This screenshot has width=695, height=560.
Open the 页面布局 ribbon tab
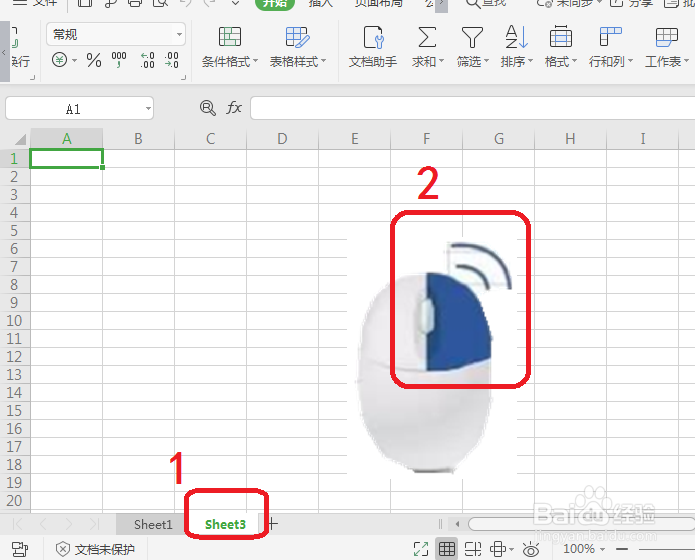tap(379, 4)
